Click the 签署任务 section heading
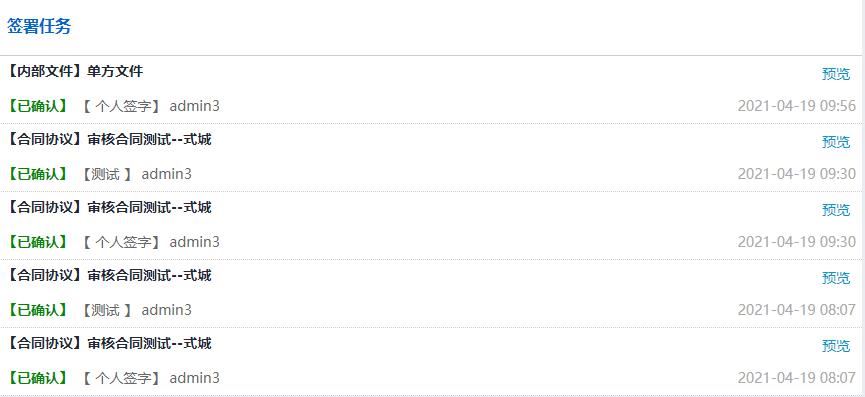The height and width of the screenshot is (397, 865). (x=39, y=26)
